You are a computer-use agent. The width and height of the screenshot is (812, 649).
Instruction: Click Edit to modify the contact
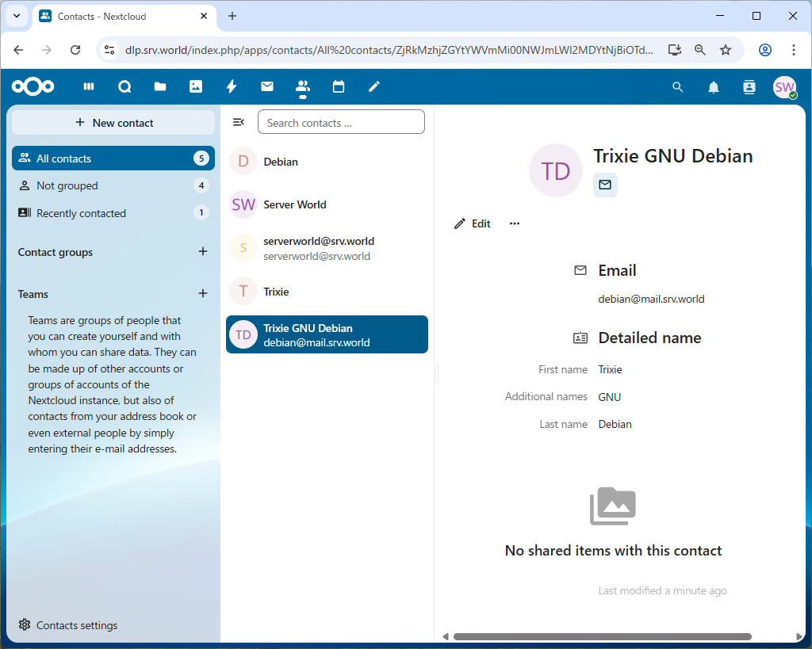pos(473,223)
